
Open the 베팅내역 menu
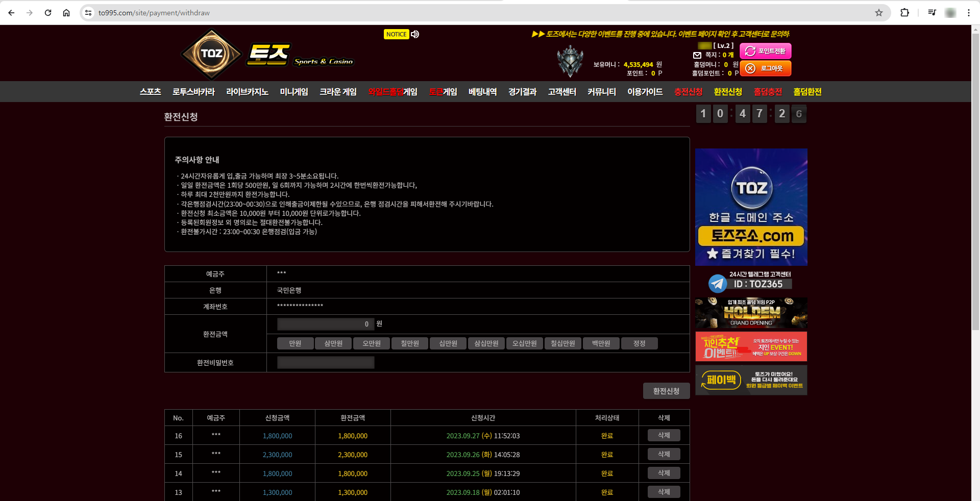(483, 92)
